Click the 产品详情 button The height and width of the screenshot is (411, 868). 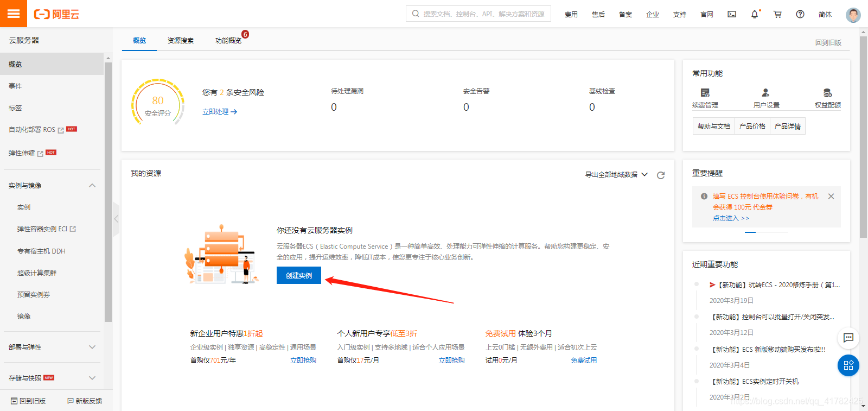(788, 127)
